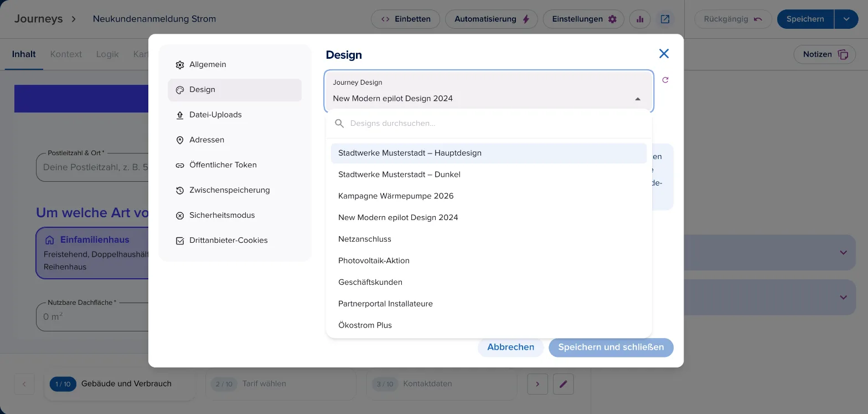
Task: Open Zwischenspeicherung settings
Action: [235, 190]
